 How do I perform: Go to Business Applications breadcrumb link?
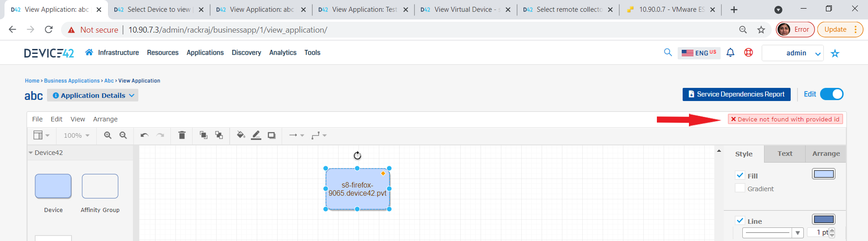pos(71,81)
